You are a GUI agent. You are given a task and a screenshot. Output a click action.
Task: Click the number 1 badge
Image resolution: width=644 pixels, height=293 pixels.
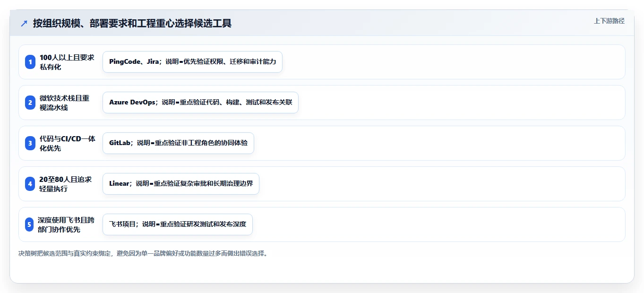[30, 62]
